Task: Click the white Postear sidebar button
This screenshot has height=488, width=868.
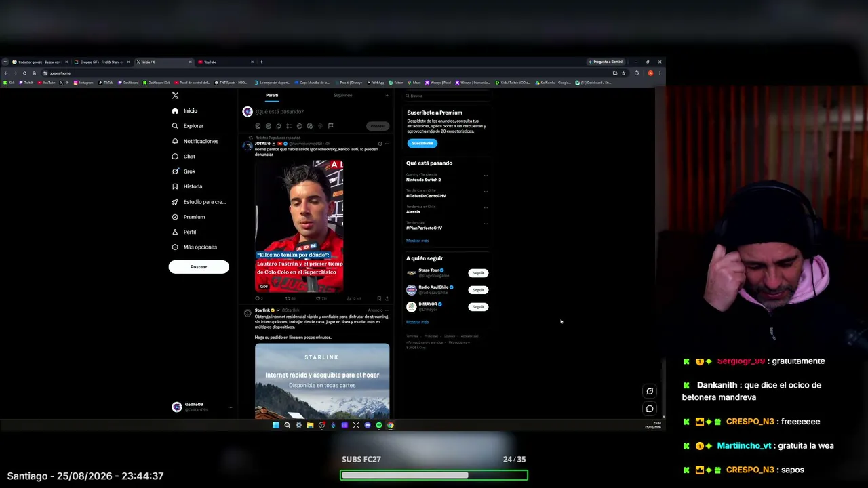Action: tap(199, 267)
